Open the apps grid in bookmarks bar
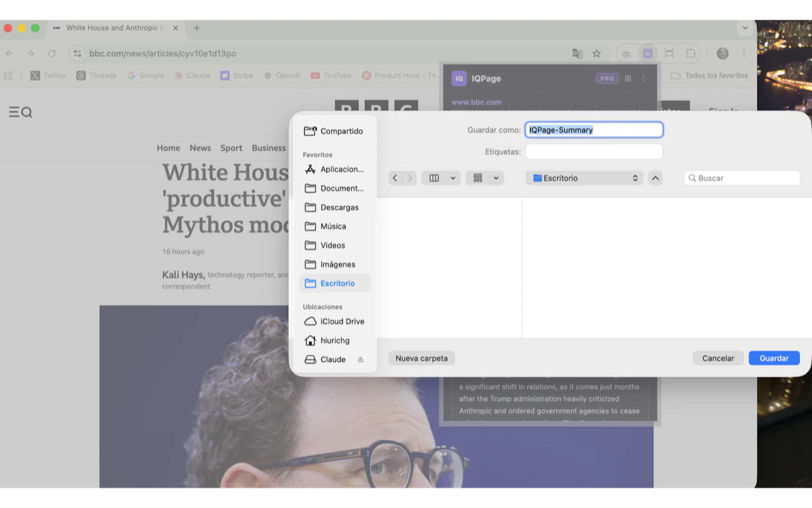Image resolution: width=812 pixels, height=508 pixels. tap(8, 75)
